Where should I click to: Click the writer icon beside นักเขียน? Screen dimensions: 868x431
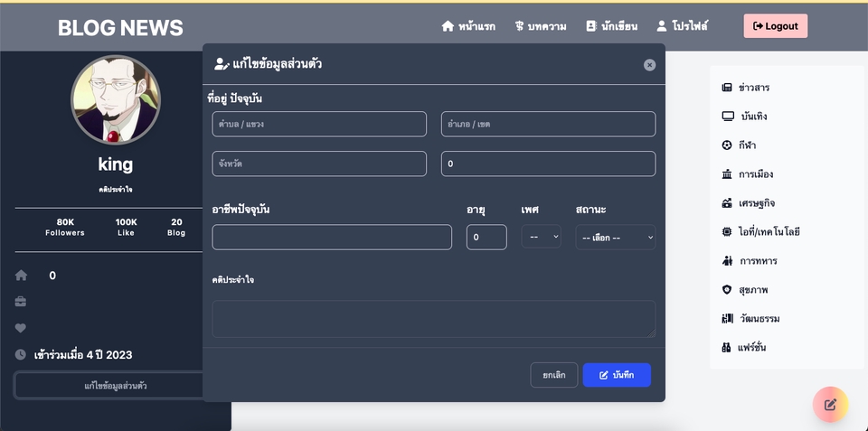click(x=591, y=26)
